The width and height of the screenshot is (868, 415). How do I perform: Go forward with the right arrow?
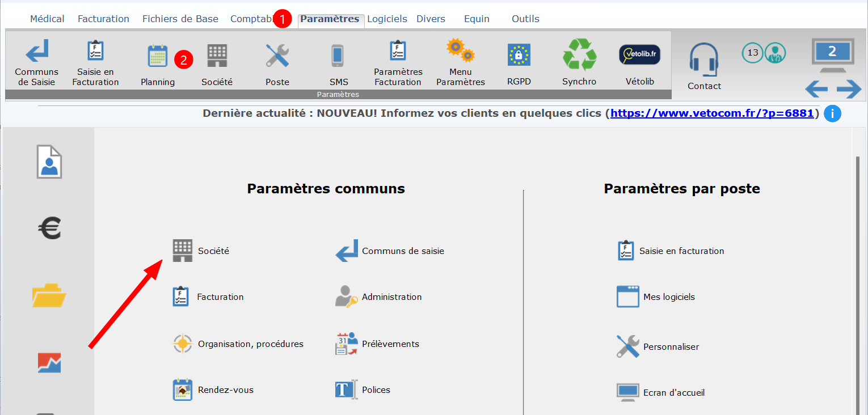click(849, 89)
